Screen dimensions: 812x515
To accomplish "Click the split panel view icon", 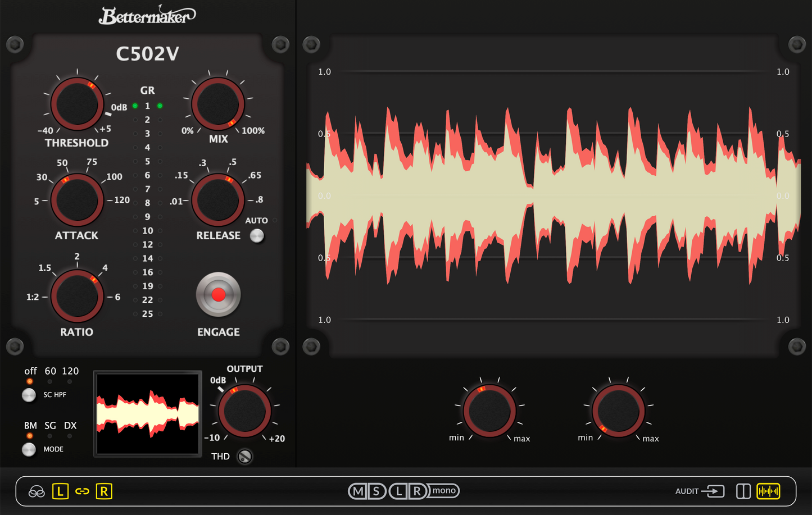I will click(x=743, y=491).
